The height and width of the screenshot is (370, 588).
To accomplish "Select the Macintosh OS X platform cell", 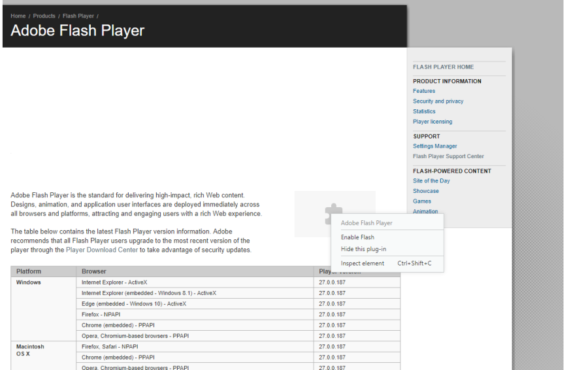I will point(44,356).
